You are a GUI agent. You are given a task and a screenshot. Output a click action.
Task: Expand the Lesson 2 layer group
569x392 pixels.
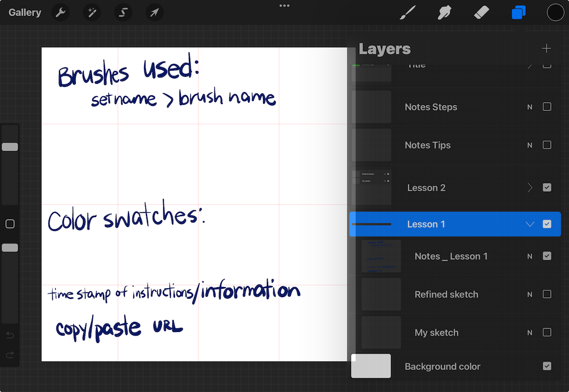click(x=530, y=187)
